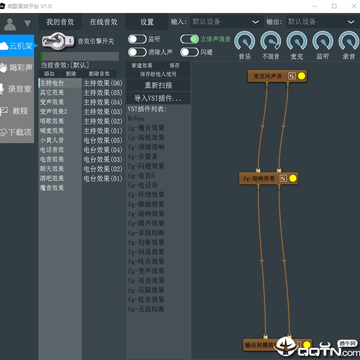Click the tutorial board icon beside 教程
The width and height of the screenshot is (360, 360).
click(4, 111)
